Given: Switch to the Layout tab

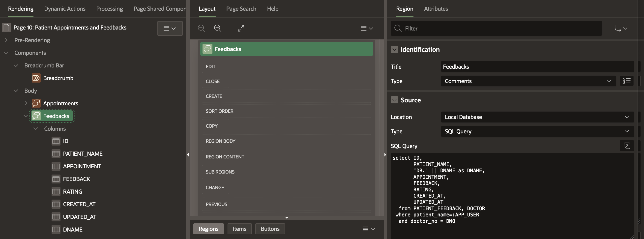Looking at the screenshot, I should tap(207, 9).
